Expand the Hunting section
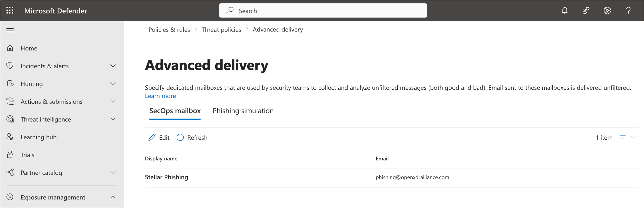The height and width of the screenshot is (208, 644). [113, 83]
